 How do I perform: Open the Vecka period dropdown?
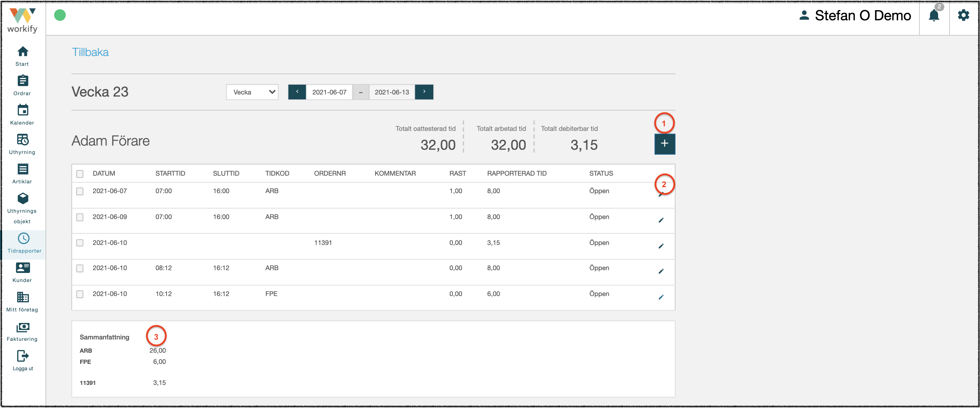click(x=252, y=92)
